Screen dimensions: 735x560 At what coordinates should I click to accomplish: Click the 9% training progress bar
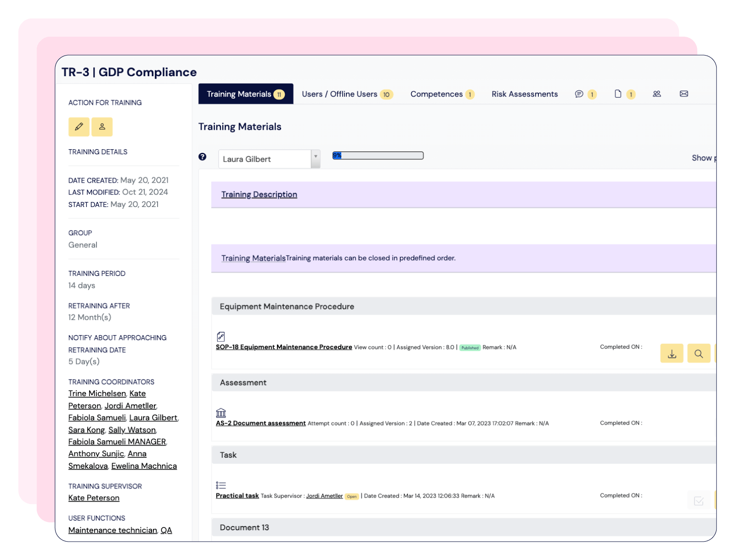tap(378, 156)
